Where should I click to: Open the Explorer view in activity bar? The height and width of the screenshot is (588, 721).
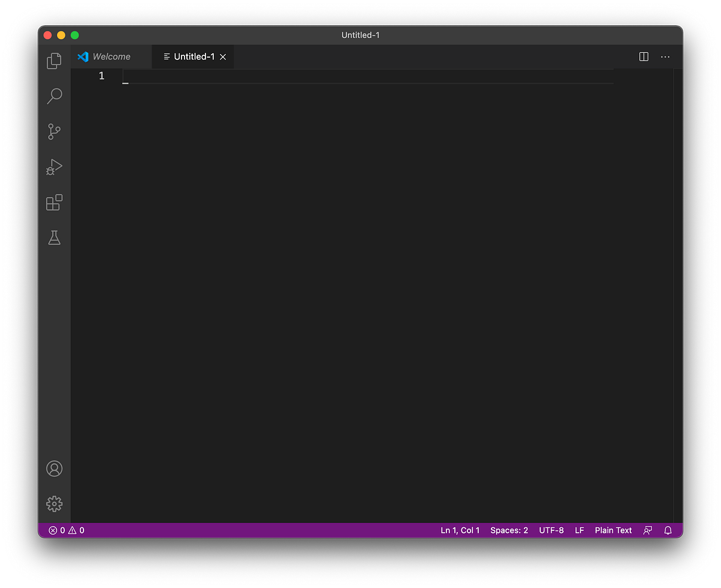pos(54,60)
